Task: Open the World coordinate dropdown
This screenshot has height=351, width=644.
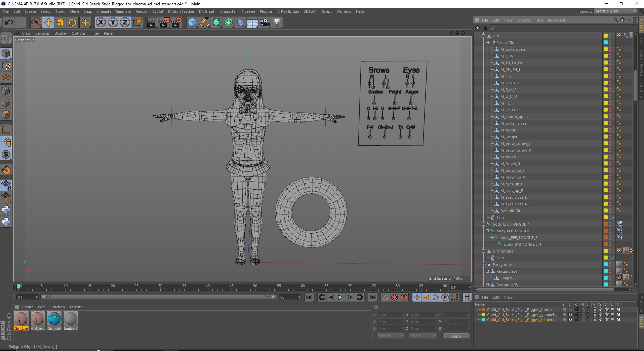Action: [390, 336]
